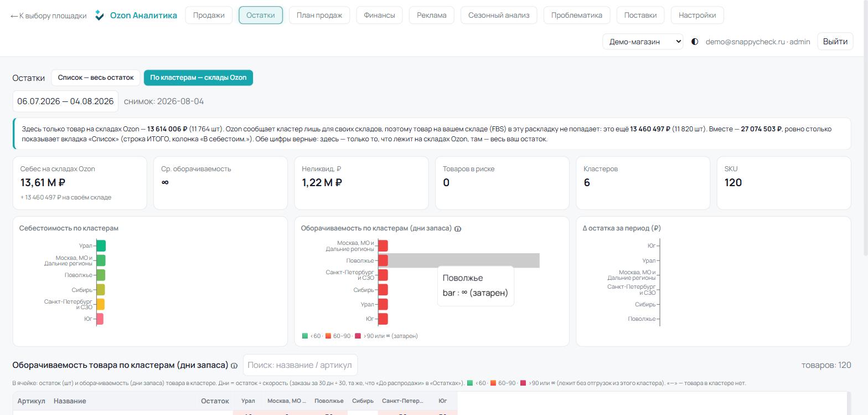This screenshot has width=868, height=415.
Task: Sort table by Остаток column header
Action: (215, 401)
